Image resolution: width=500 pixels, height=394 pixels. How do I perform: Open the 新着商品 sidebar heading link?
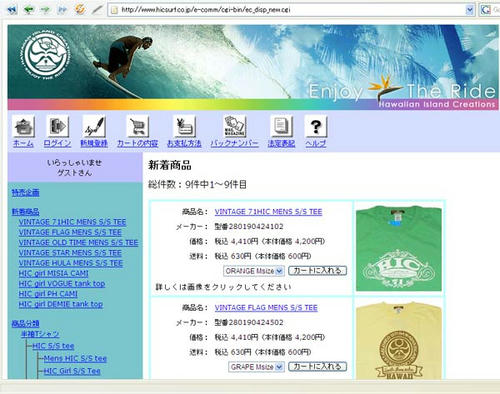(26, 212)
